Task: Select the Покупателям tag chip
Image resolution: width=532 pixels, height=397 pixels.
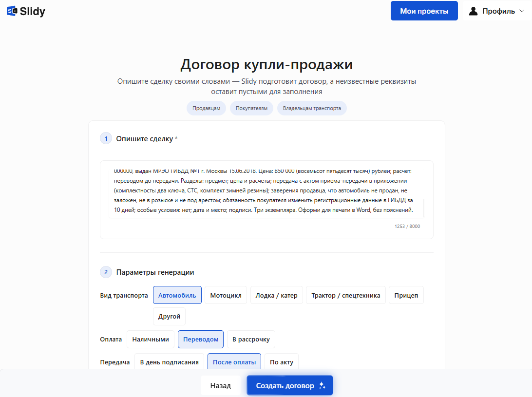Action: click(x=251, y=108)
